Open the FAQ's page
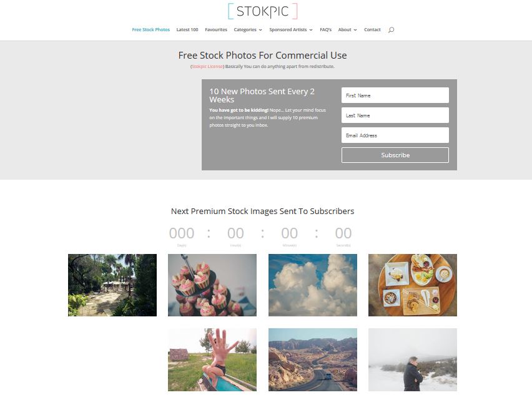Viewport: 532px width, 395px height. pyautogui.click(x=326, y=30)
